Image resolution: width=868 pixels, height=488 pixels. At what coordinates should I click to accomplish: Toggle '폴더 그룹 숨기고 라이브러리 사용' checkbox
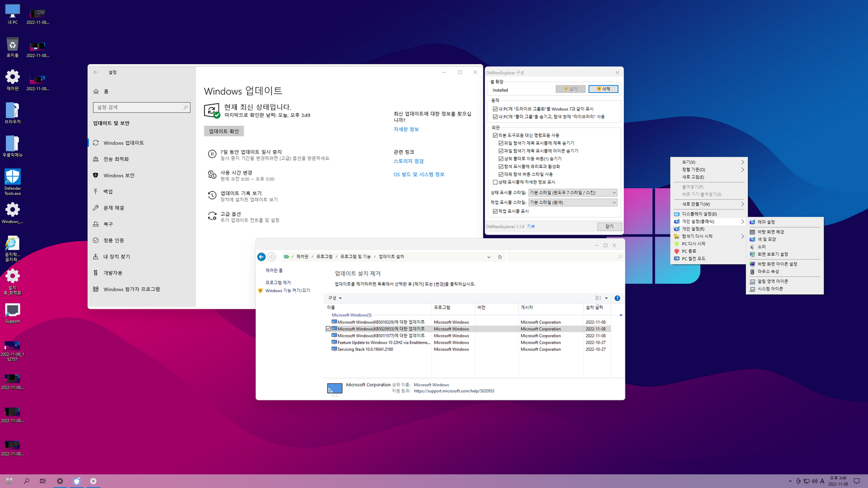495,117
